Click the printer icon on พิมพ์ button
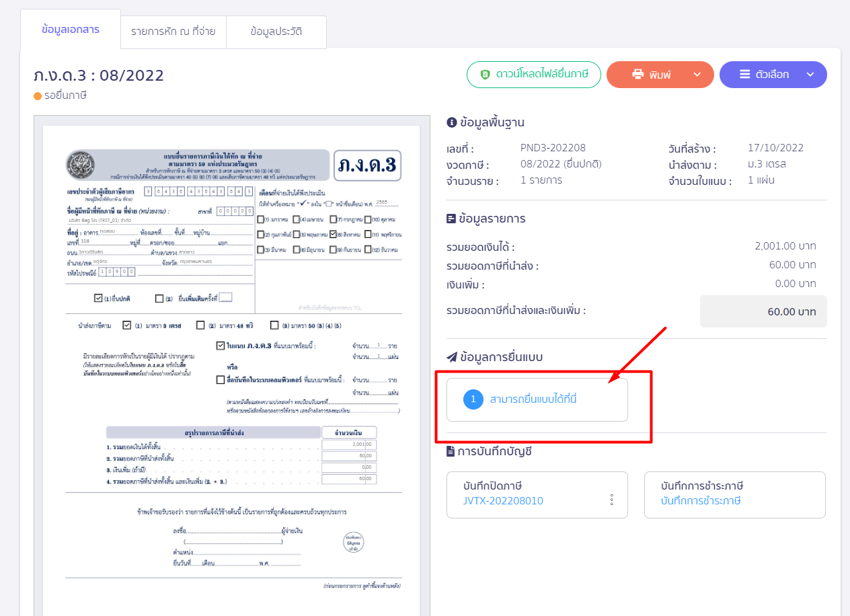The width and height of the screenshot is (850, 616). click(x=637, y=75)
